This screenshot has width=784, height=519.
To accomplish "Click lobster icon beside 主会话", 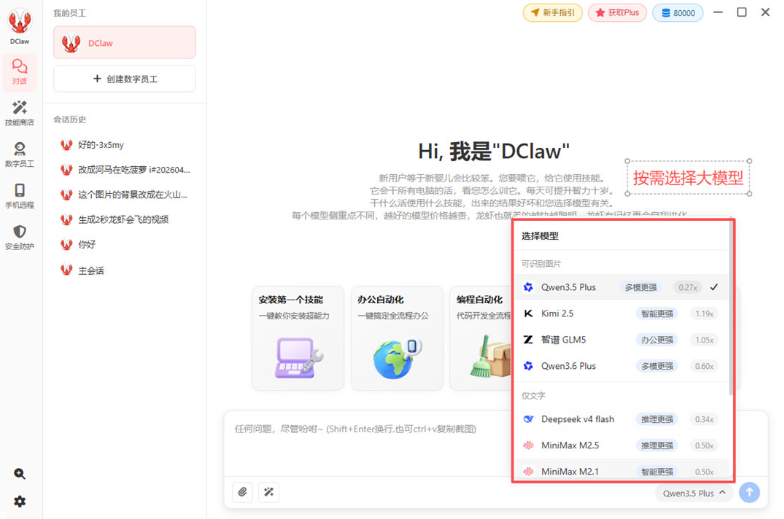I will (66, 270).
